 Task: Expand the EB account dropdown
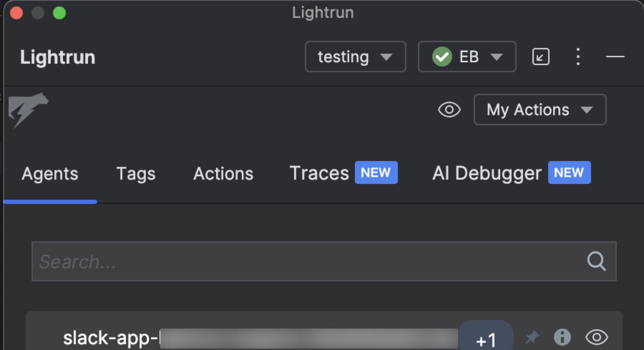point(497,57)
